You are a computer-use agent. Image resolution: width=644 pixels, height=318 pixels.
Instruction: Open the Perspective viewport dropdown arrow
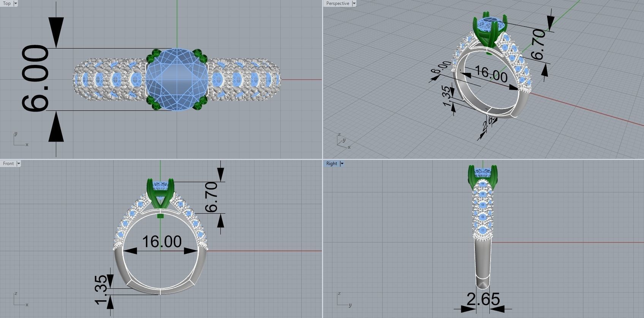point(354,3)
